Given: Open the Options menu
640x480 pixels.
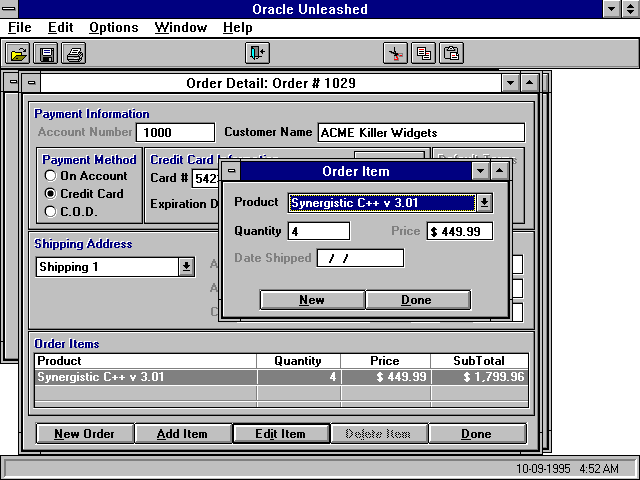Looking at the screenshot, I should [x=113, y=27].
